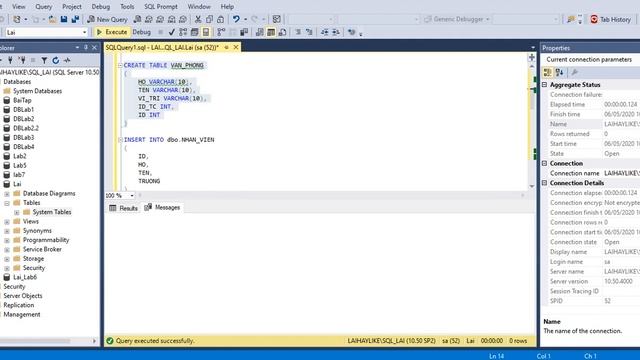Uncomment the selected lines

coord(309,32)
